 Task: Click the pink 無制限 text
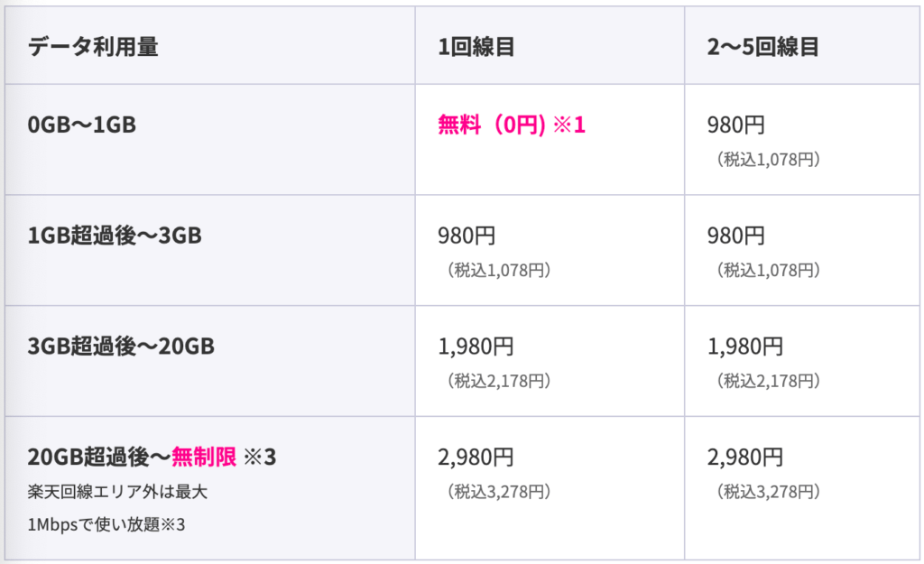coord(204,457)
